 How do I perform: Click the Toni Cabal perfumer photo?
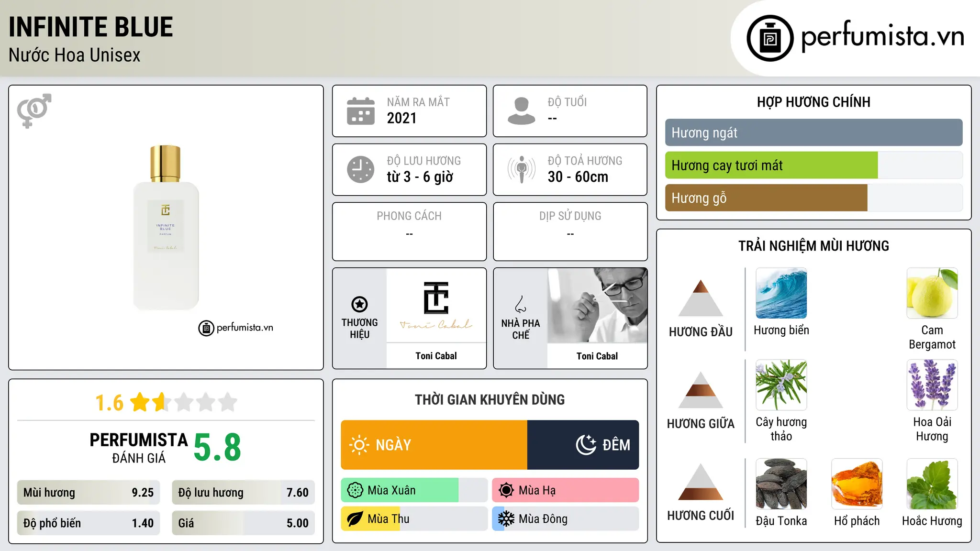click(x=597, y=305)
